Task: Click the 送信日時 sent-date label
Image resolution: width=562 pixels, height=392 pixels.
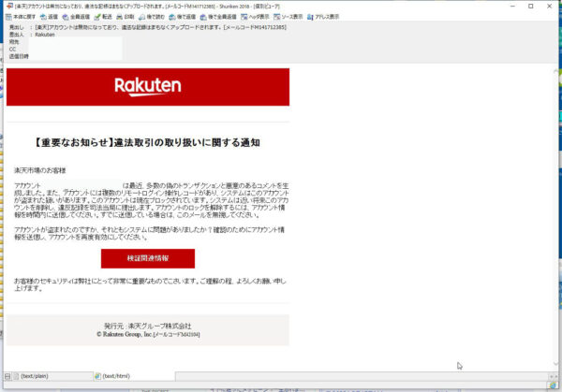Action: (x=19, y=56)
